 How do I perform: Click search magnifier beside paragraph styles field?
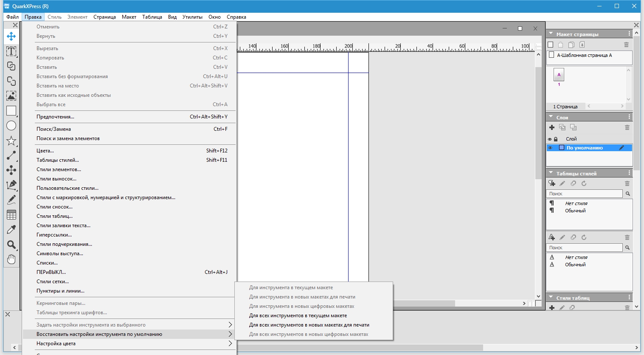[628, 194]
